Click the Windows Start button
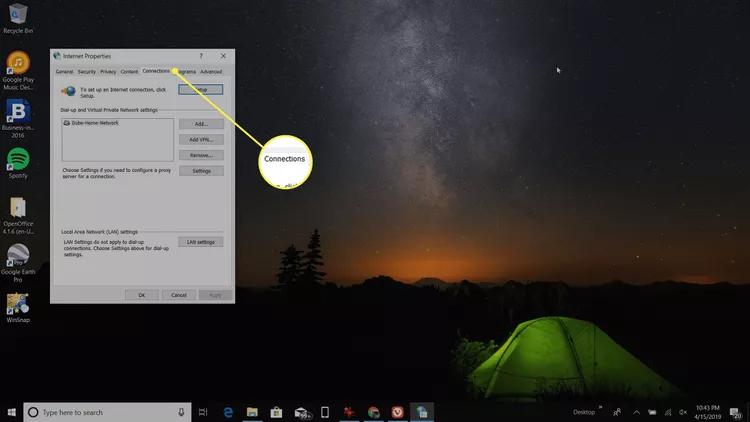 pos(11,412)
